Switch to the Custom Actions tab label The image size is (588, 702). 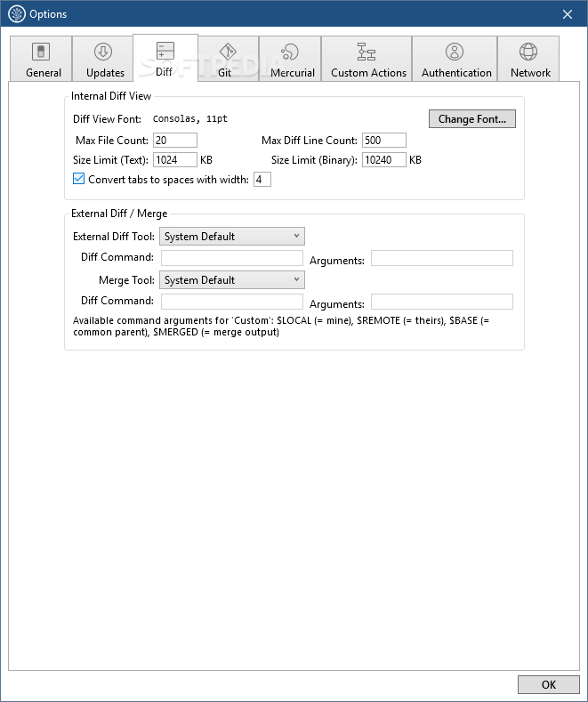(x=369, y=73)
